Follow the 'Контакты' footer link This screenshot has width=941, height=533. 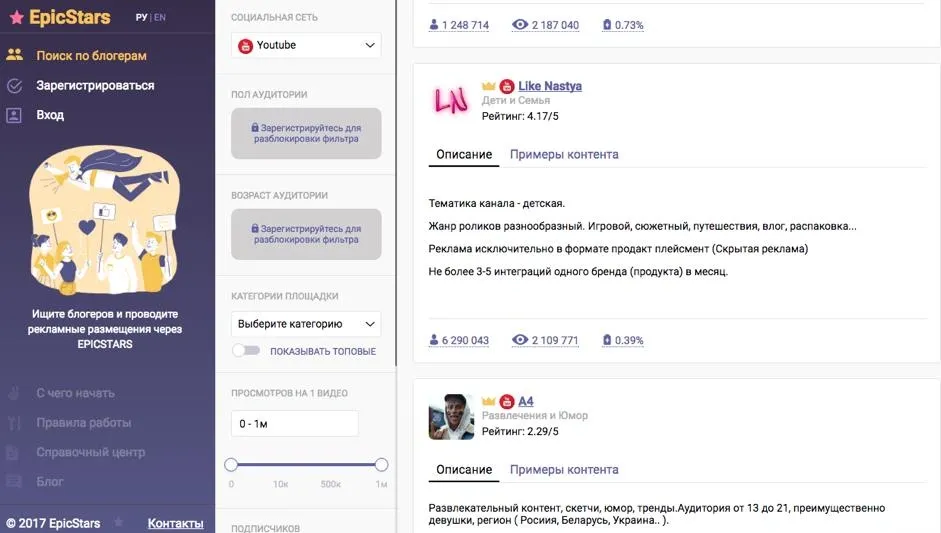175,523
